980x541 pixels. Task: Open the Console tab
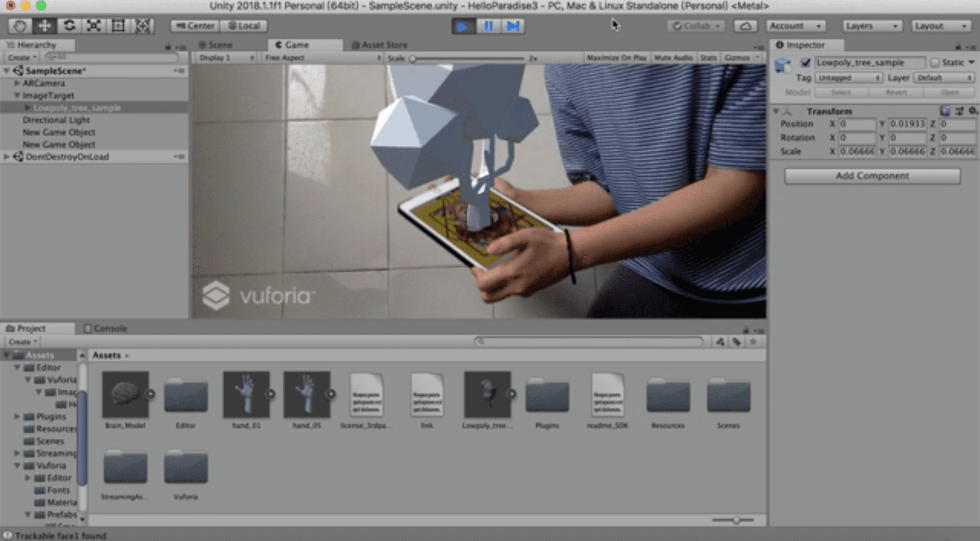tap(105, 328)
